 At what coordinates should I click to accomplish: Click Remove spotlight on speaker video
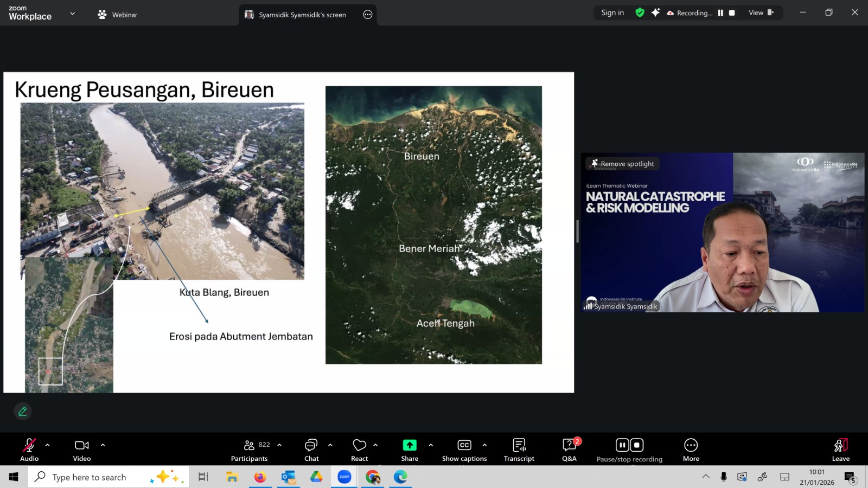[622, 164]
